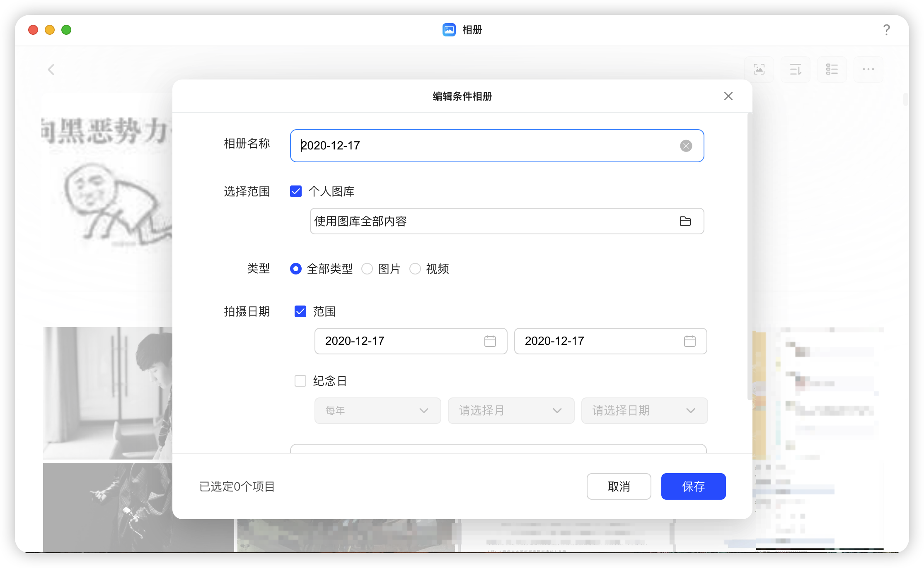
Task: Click the 保存 button
Action: point(693,486)
